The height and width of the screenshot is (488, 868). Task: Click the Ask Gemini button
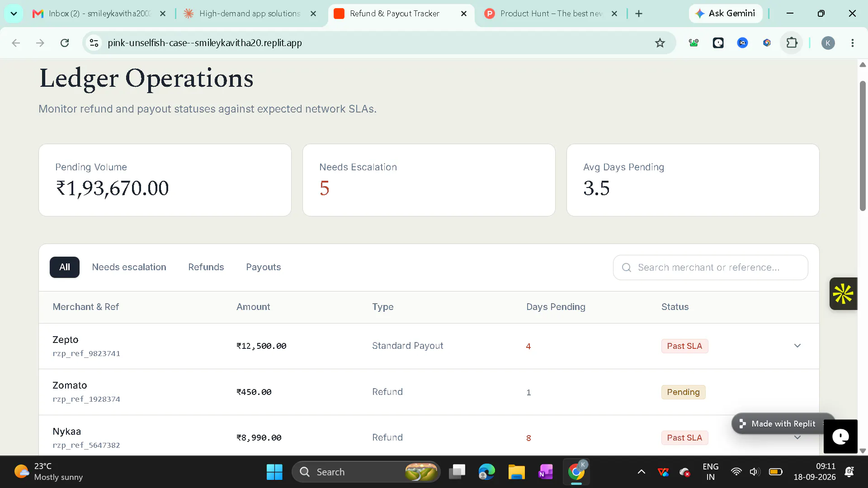(726, 14)
